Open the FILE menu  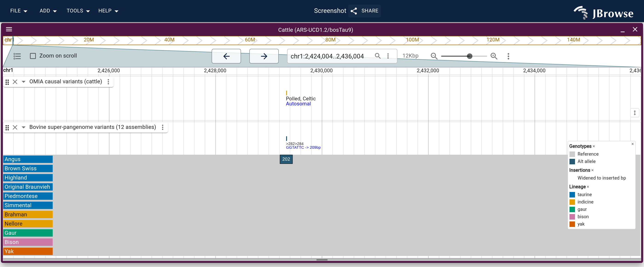pyautogui.click(x=19, y=11)
